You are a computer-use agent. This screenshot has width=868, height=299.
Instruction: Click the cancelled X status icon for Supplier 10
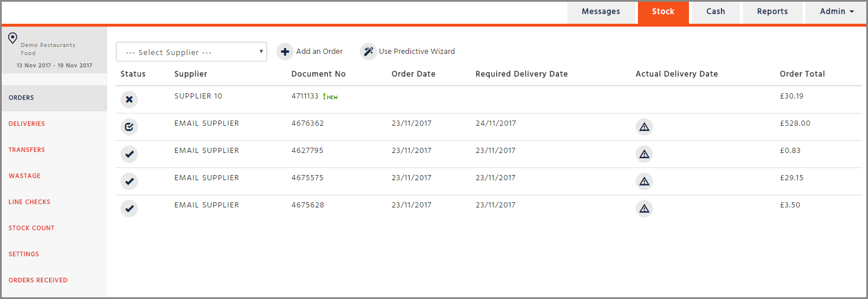pos(129,100)
